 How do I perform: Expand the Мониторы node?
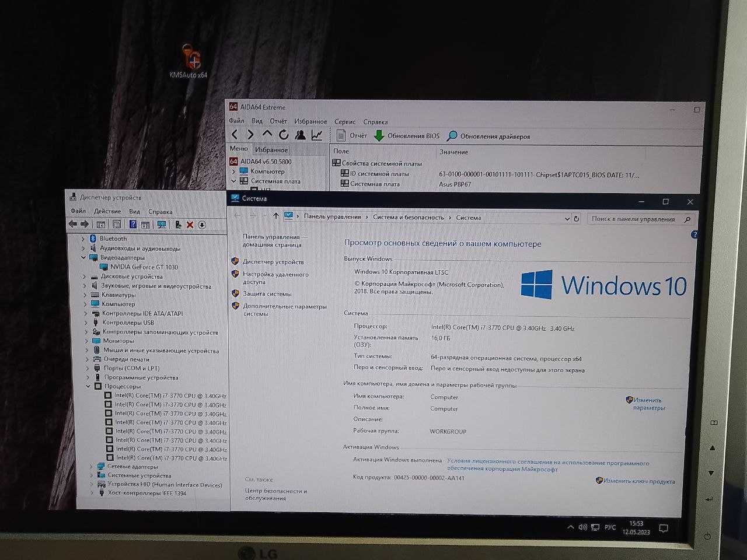click(87, 341)
